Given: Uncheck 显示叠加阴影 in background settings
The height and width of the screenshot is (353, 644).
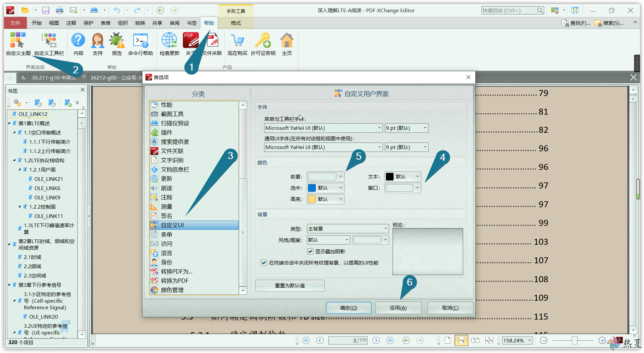Looking at the screenshot, I should (310, 251).
